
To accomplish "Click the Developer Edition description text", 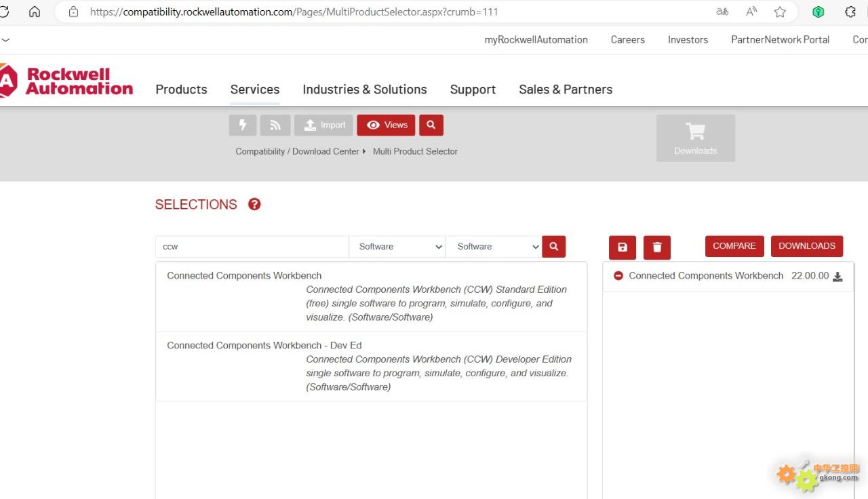I will [439, 373].
